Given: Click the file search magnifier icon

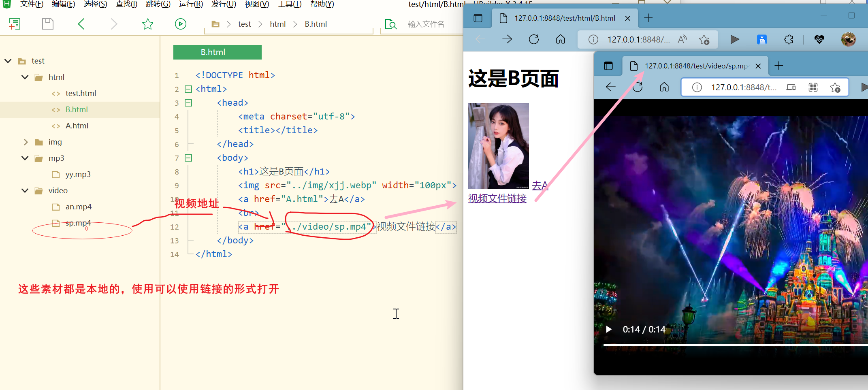Looking at the screenshot, I should coord(391,24).
